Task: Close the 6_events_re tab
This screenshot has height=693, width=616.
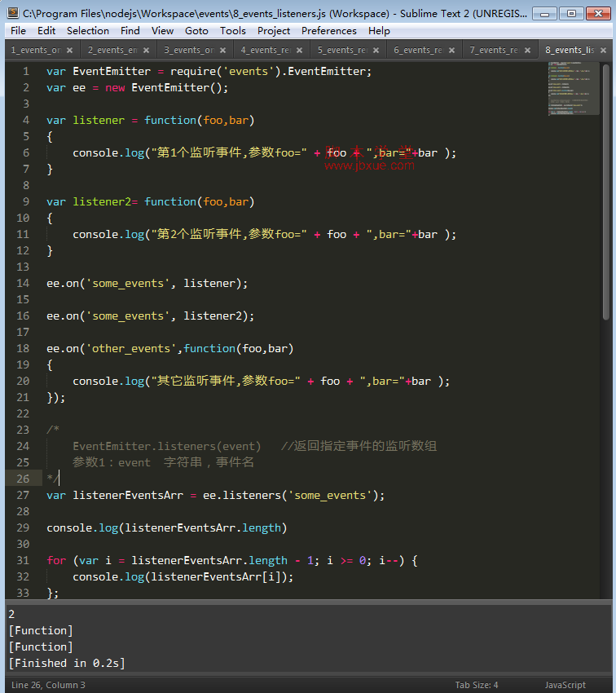Action: (x=451, y=51)
